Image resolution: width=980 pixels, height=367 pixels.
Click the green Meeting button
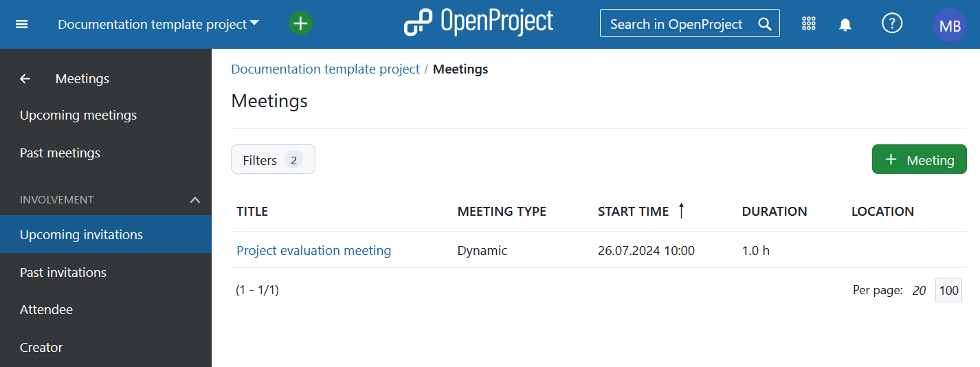(919, 159)
